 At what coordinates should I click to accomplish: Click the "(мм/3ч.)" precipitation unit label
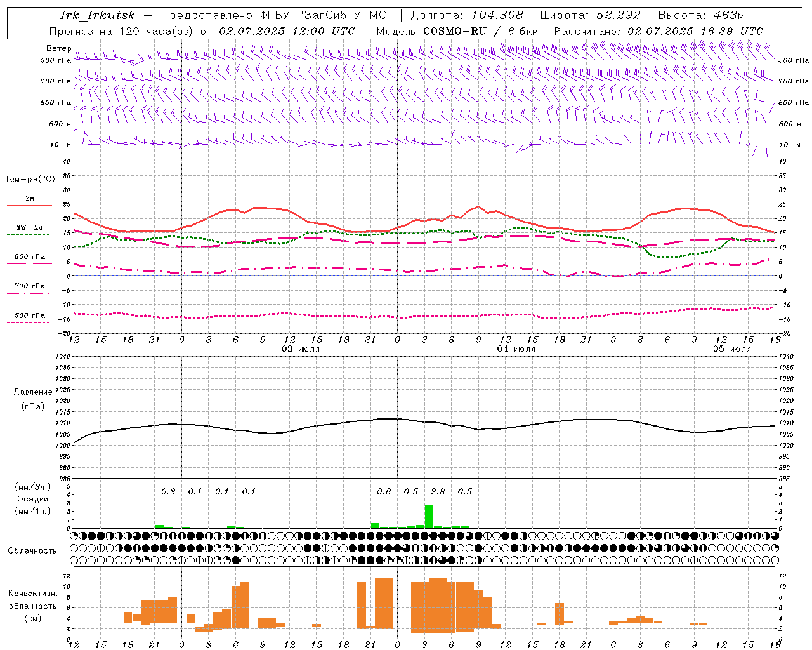click(x=32, y=487)
